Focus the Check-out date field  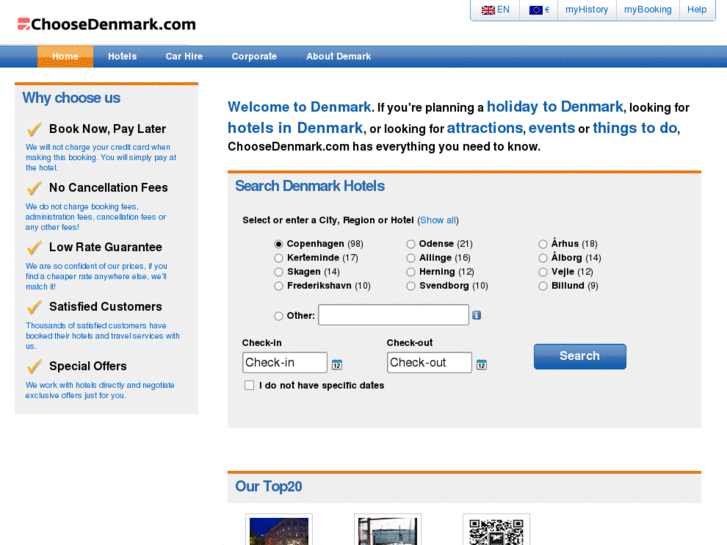pos(429,362)
